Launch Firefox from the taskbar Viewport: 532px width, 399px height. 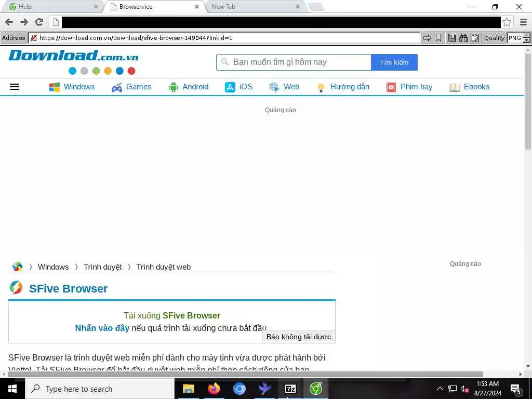(214, 389)
